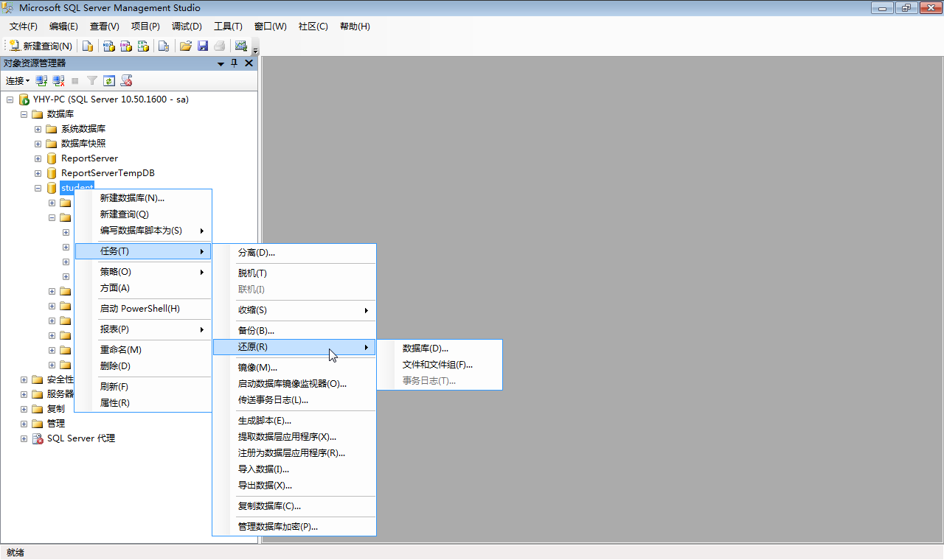Click the Database Engine Query icon
The height and width of the screenshot is (560, 944).
(x=88, y=46)
